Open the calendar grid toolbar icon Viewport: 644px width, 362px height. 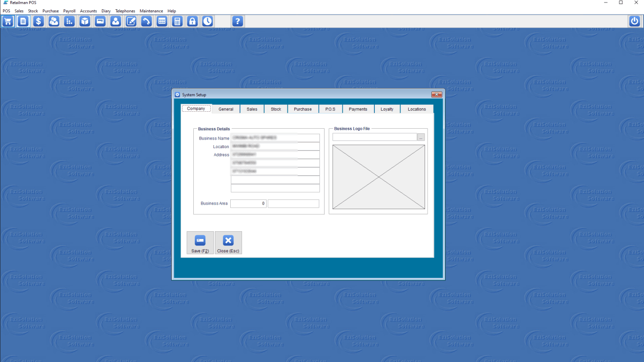coord(162,21)
